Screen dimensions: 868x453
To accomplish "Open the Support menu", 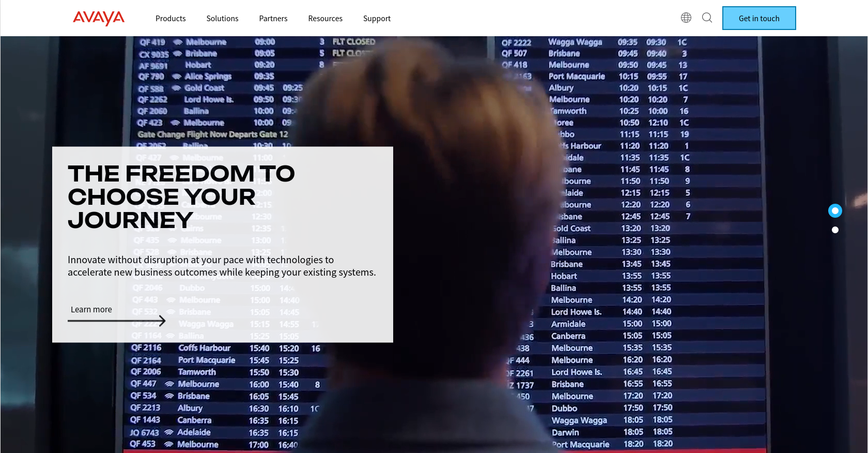I will (x=377, y=19).
